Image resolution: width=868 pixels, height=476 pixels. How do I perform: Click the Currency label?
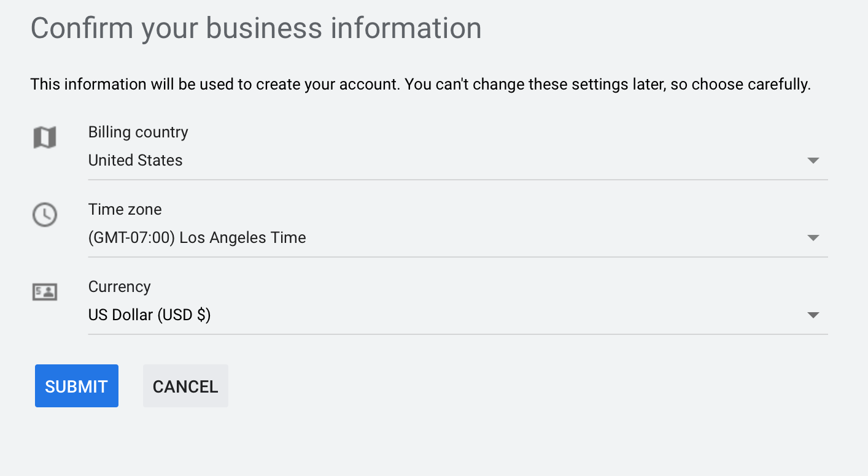click(x=119, y=286)
